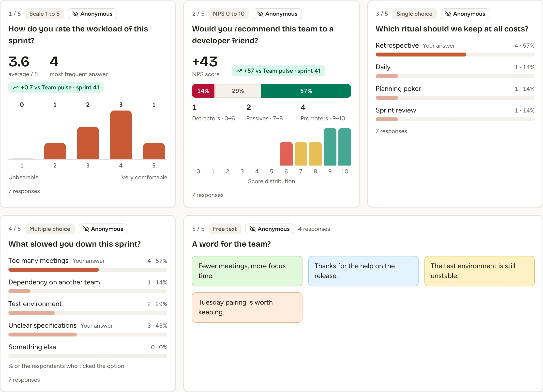Click the Retrospective result bar
This screenshot has height=392, width=543.
point(455,55)
